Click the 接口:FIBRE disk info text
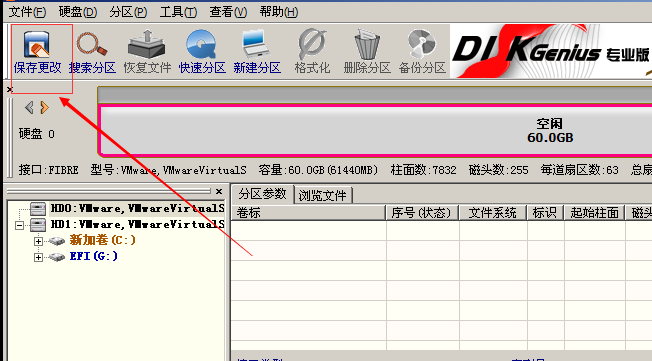The image size is (652, 361). point(48,170)
